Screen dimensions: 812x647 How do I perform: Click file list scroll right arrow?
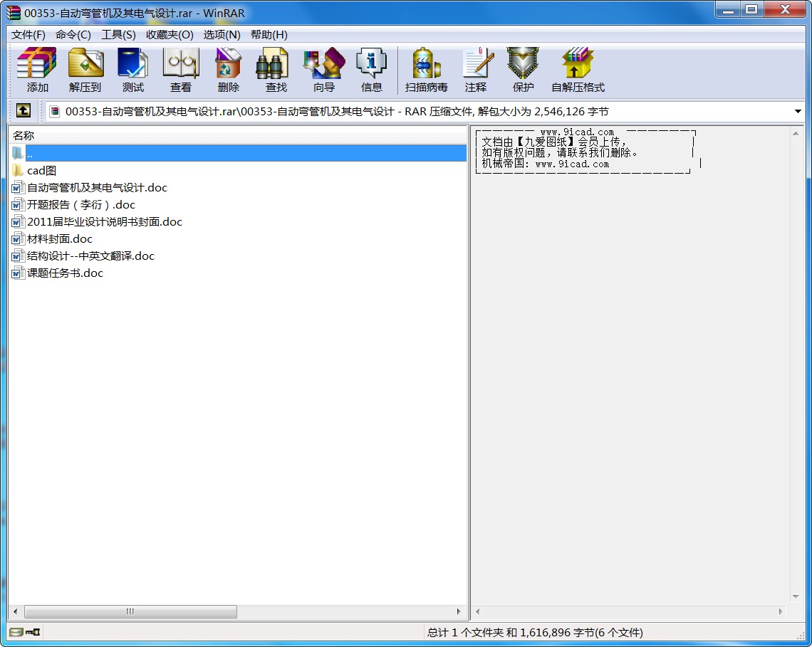coord(459,611)
